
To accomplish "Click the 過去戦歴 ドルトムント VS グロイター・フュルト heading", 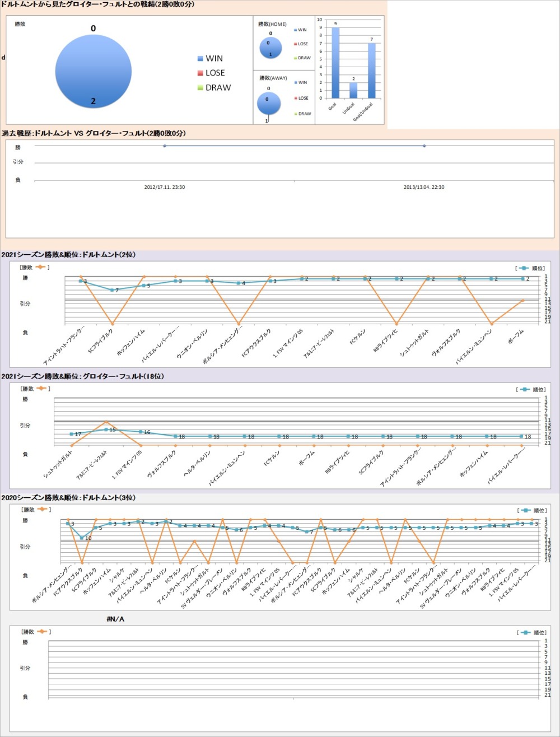I will pyautogui.click(x=94, y=133).
